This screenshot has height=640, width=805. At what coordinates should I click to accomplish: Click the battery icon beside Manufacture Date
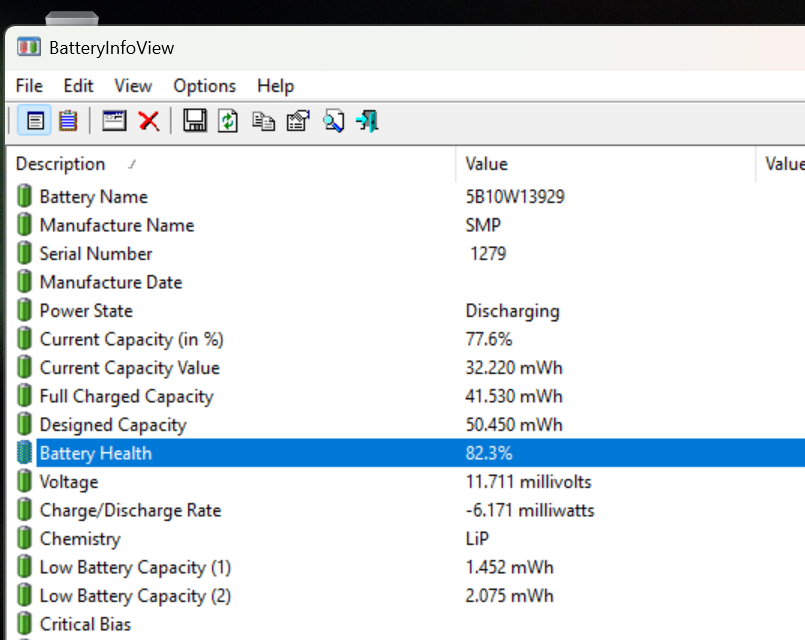tap(24, 282)
